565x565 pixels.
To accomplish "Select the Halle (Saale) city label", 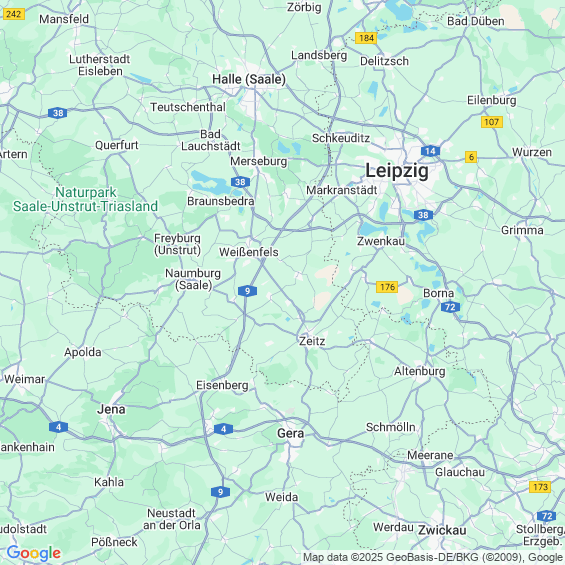I will pos(249,79).
